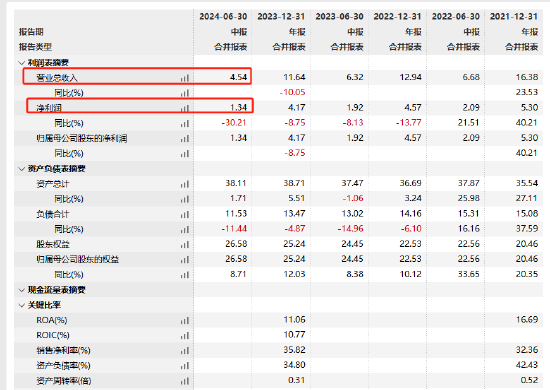
Task: Open chart icon for 净利润 row
Action: pos(185,108)
